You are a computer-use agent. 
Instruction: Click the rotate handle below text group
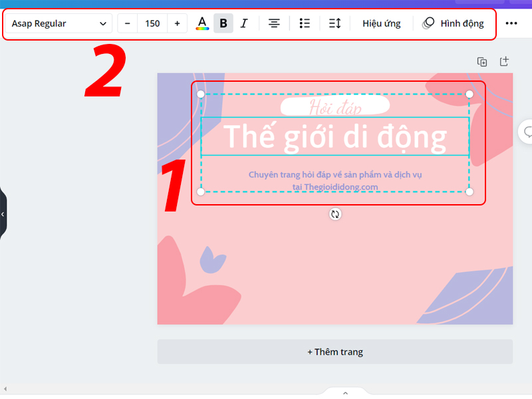pyautogui.click(x=335, y=214)
